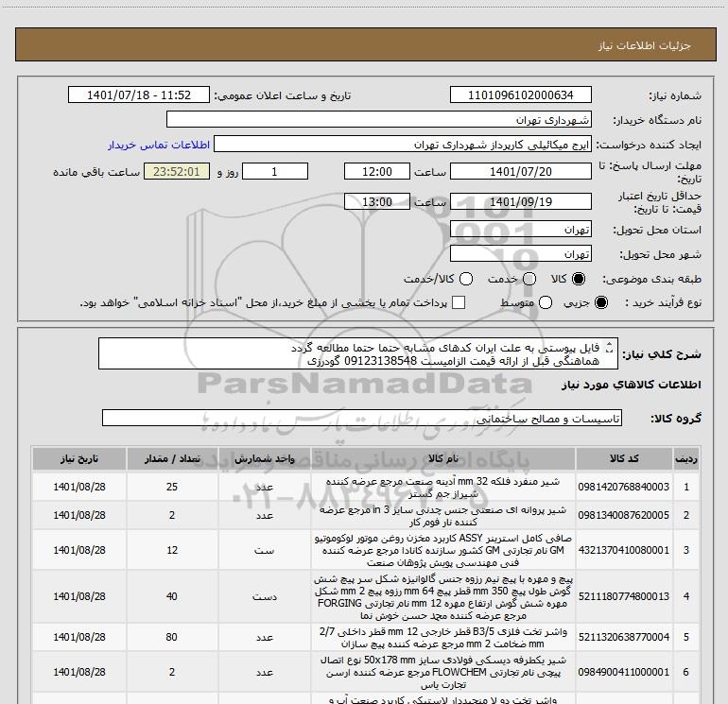The image size is (728, 704).
Task: Click item code 4321370410080001
Action: (624, 550)
